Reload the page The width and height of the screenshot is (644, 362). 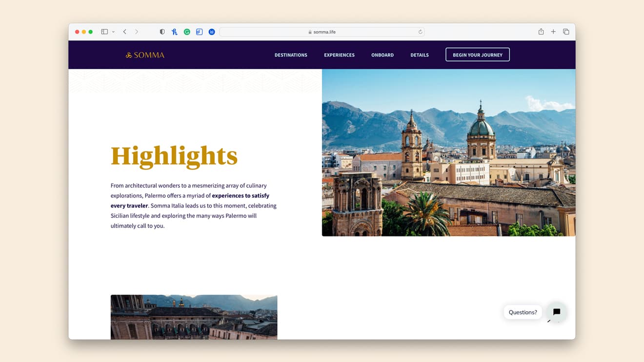pos(420,32)
